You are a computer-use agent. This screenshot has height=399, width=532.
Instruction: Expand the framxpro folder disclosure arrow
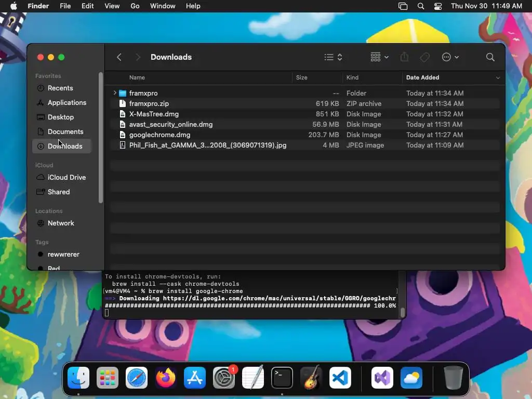115,92
